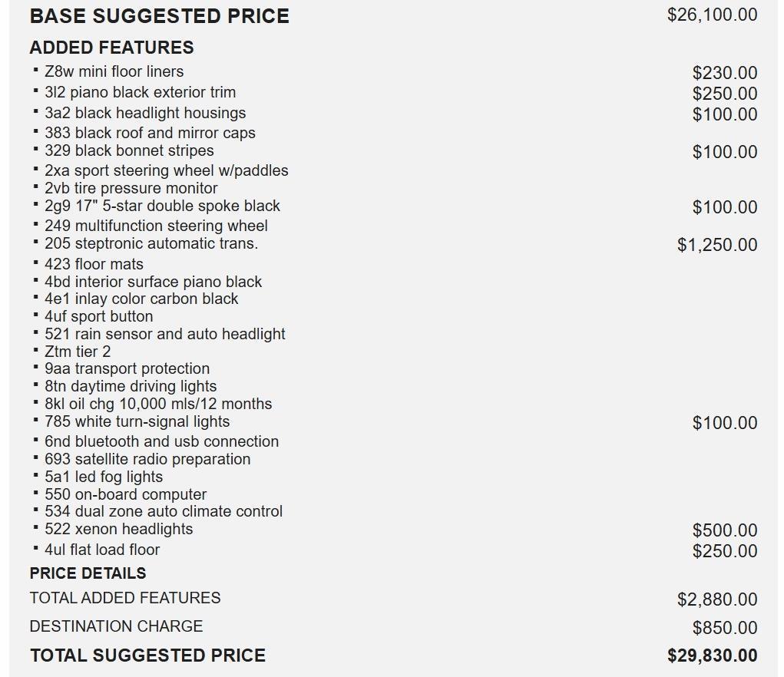Click the $230.00 price value
The width and height of the screenshot is (784, 677).
point(724,73)
